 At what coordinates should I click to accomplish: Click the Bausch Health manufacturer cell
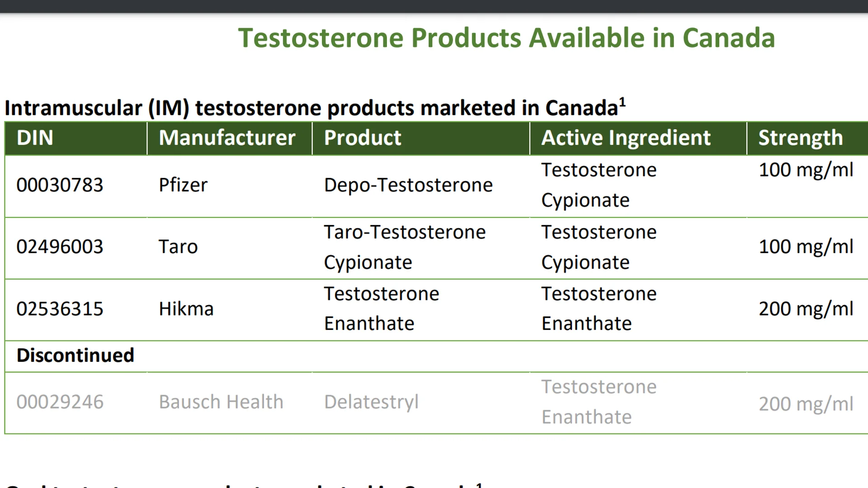point(221,402)
